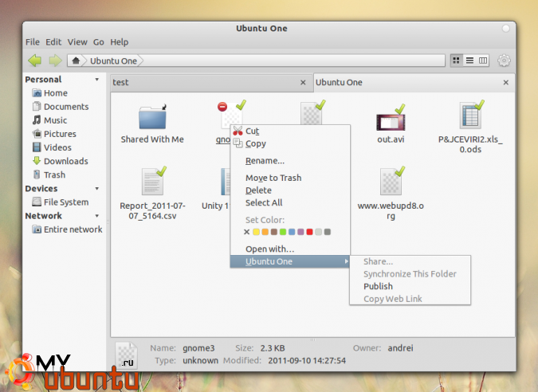
Task: Set file color to green
Action: coord(283,232)
